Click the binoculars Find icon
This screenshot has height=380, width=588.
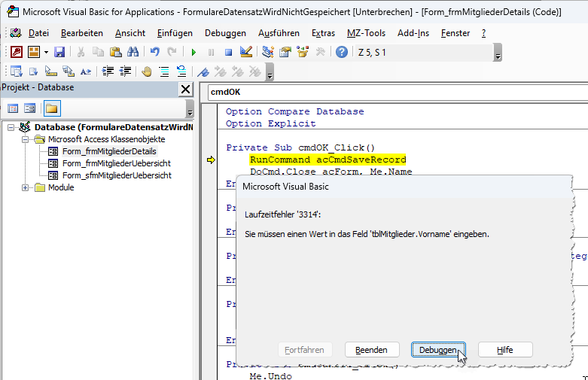coord(133,52)
